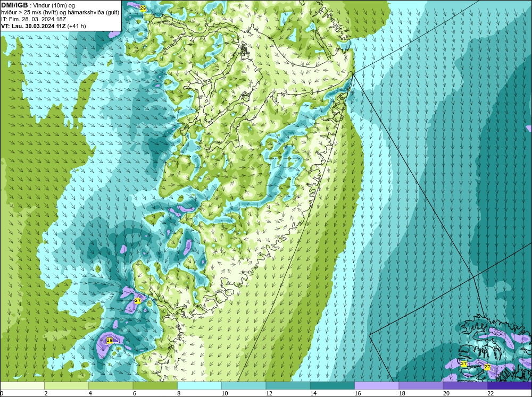Click the legend scale value '14'
Screen dimensions: 532x397
click(x=313, y=393)
